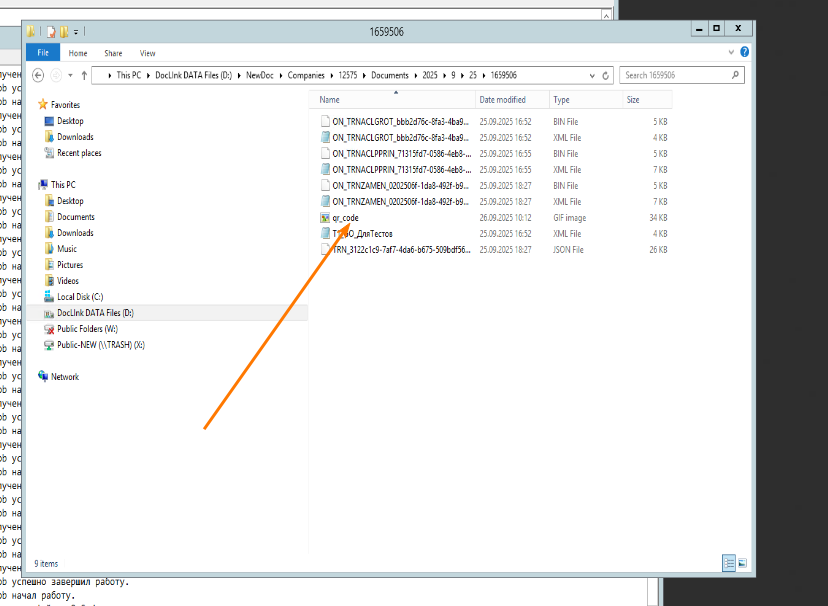Switch to Large icons view in status bar
828x606 pixels.
(x=742, y=563)
